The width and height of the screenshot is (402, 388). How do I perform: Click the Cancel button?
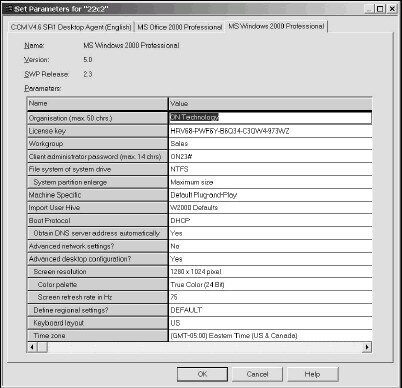(257, 374)
